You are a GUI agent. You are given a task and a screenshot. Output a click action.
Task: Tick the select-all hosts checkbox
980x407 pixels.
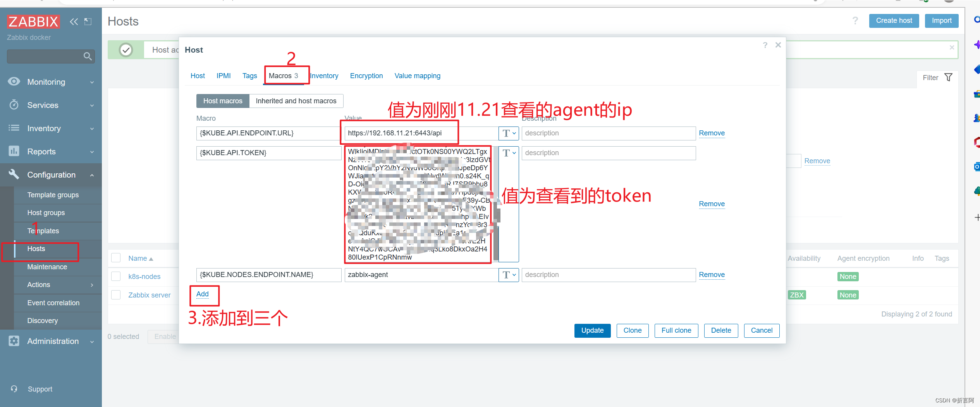pos(116,258)
